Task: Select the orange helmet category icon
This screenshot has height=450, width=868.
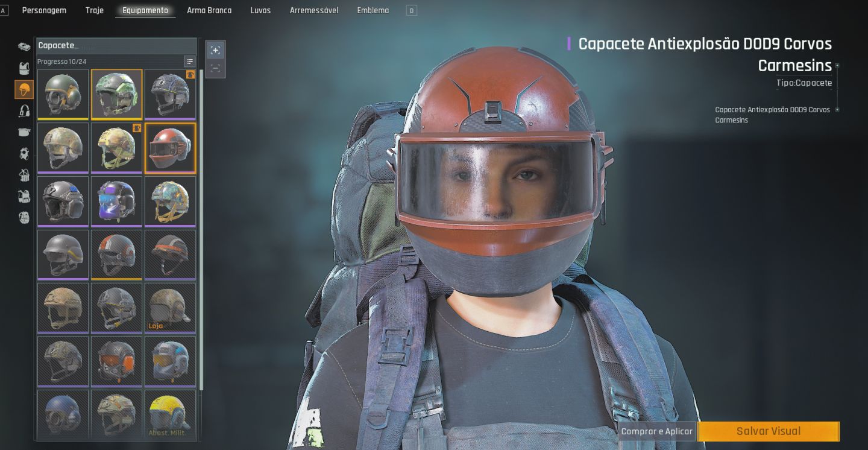Action: pyautogui.click(x=24, y=89)
